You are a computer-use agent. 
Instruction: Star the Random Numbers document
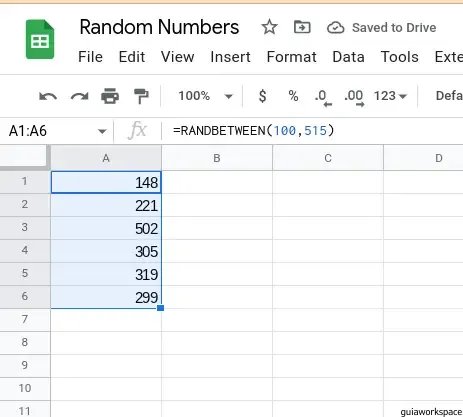269,27
